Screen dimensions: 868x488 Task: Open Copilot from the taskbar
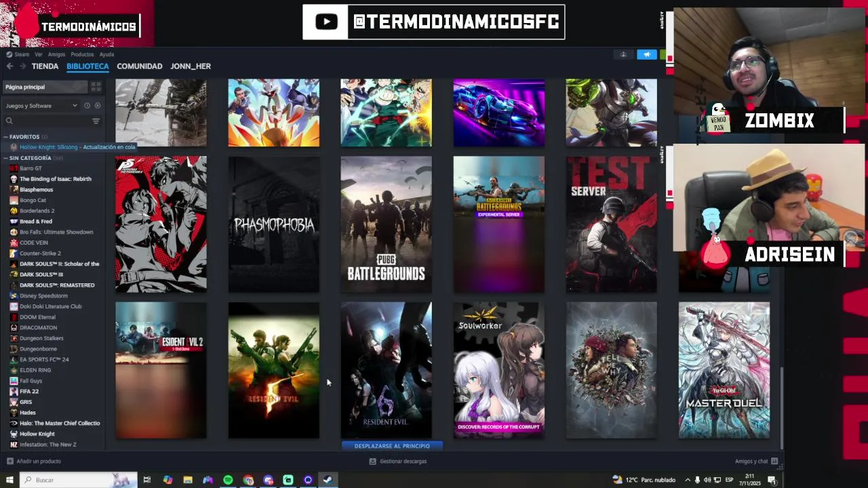pos(167,480)
